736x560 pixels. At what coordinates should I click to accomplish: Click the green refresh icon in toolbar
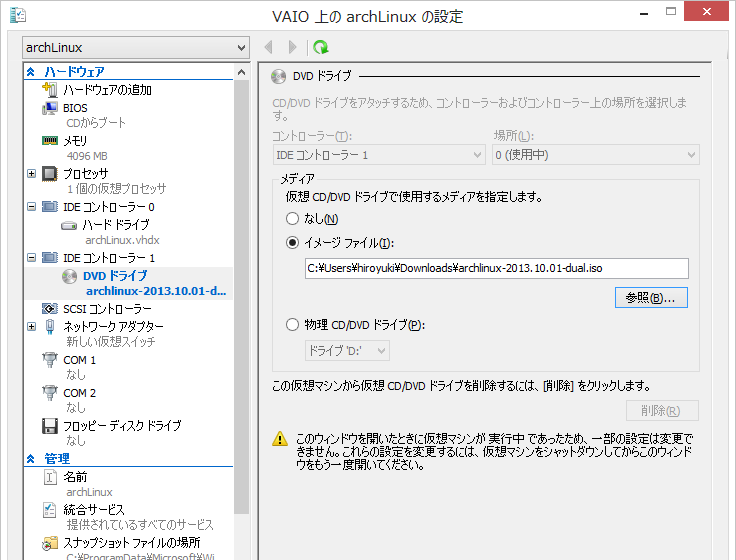pos(321,47)
